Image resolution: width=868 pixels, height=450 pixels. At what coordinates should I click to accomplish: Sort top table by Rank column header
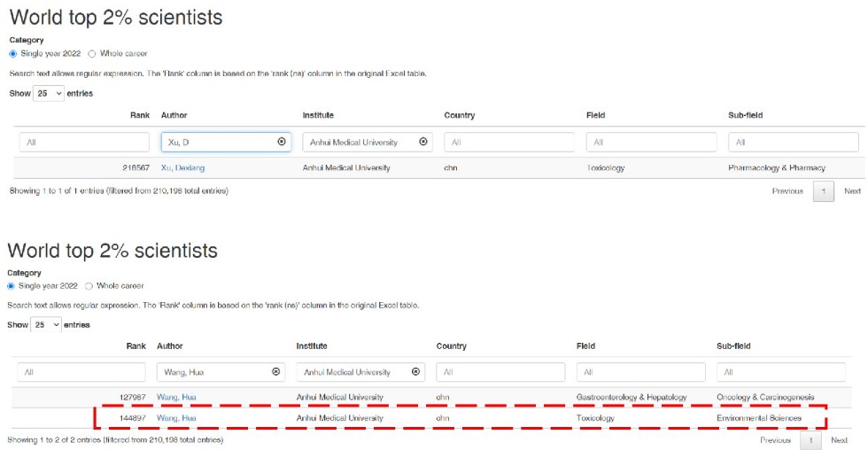(x=140, y=115)
